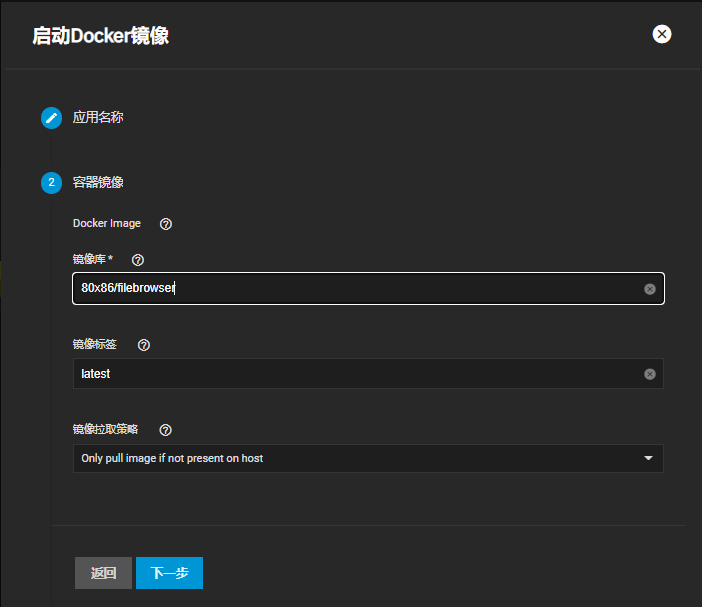This screenshot has height=607, width=702.
Task: Clear the latest tag field with X icon
Action: click(x=650, y=374)
